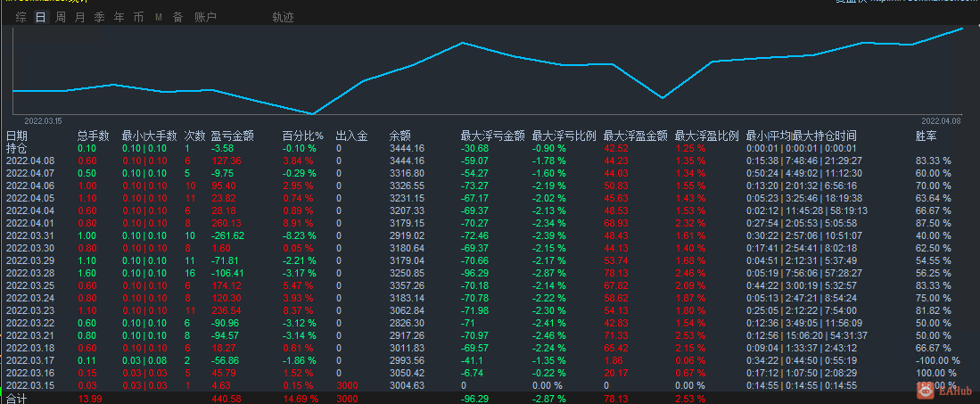Click the 最大浮亏比例 column header

(x=564, y=136)
